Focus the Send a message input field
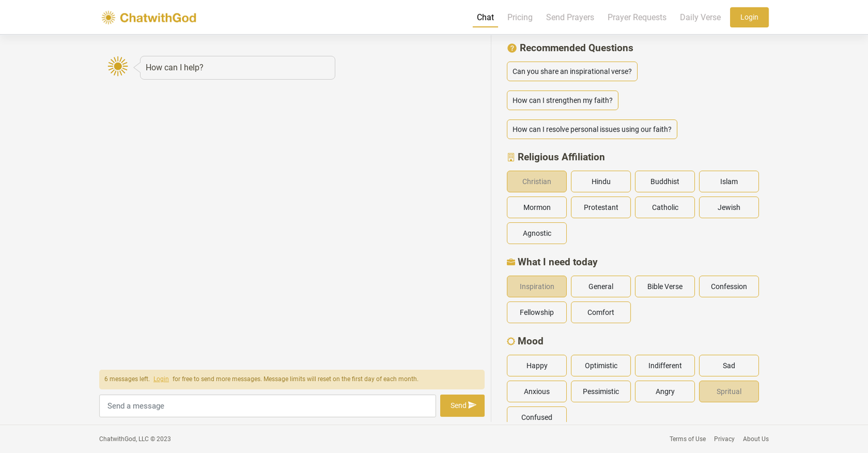The image size is (868, 453). tap(268, 406)
